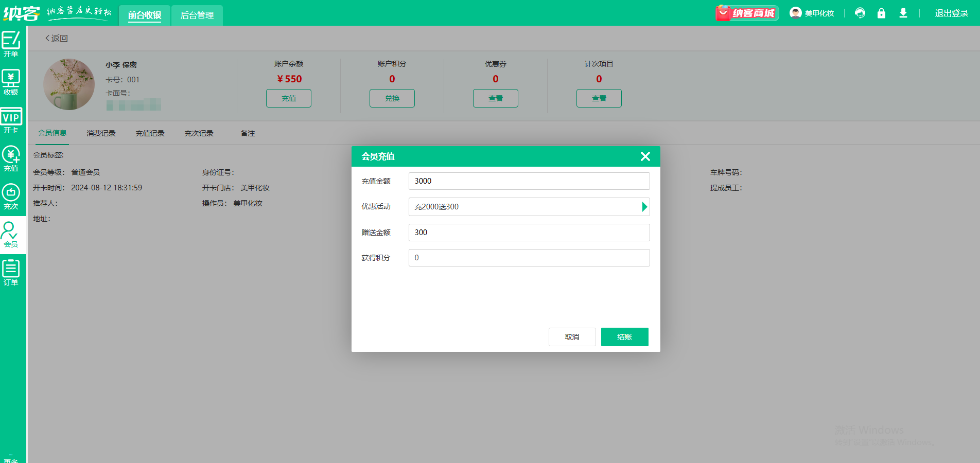This screenshot has width=980, height=463.
Task: Close the 会员充值 dialog
Action: tap(645, 156)
